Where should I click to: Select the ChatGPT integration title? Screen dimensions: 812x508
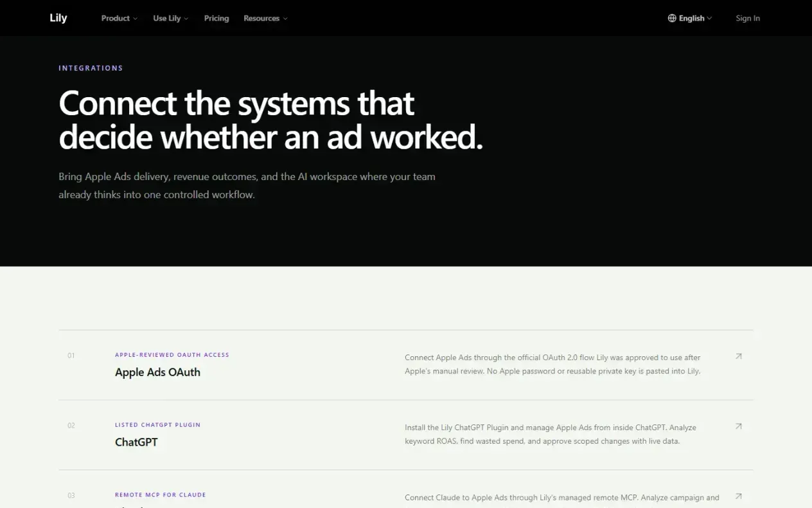136,442
